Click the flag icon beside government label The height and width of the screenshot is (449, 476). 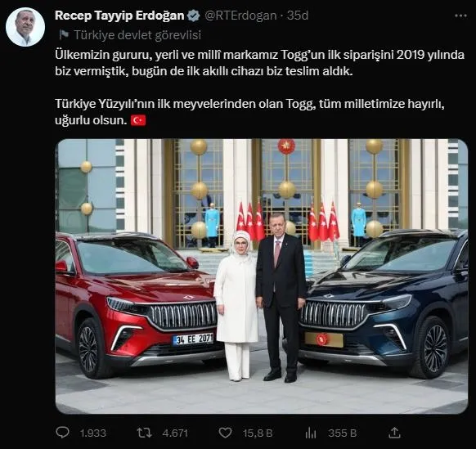pos(64,34)
